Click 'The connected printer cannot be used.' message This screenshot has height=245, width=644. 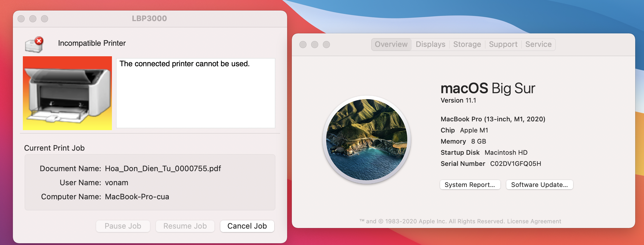[x=185, y=64]
